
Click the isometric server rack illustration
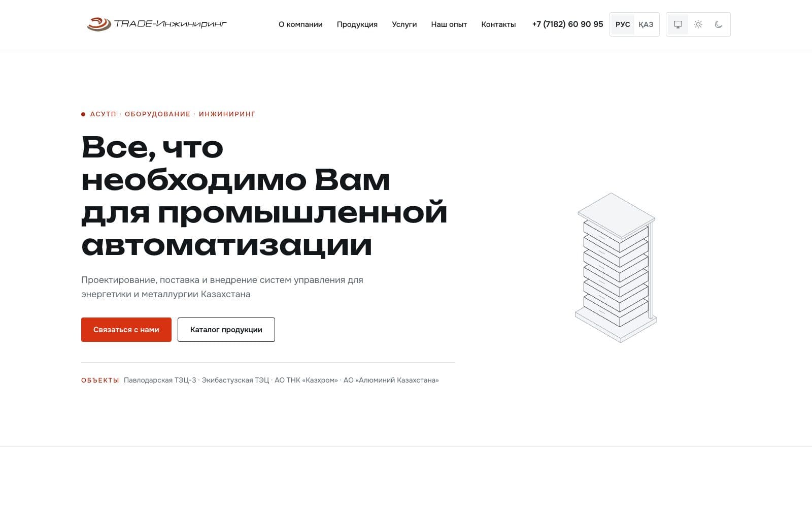click(x=616, y=268)
